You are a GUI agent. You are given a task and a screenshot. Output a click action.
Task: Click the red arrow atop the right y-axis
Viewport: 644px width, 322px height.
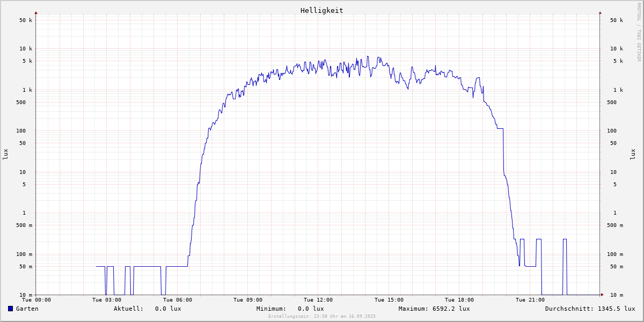(600, 12)
